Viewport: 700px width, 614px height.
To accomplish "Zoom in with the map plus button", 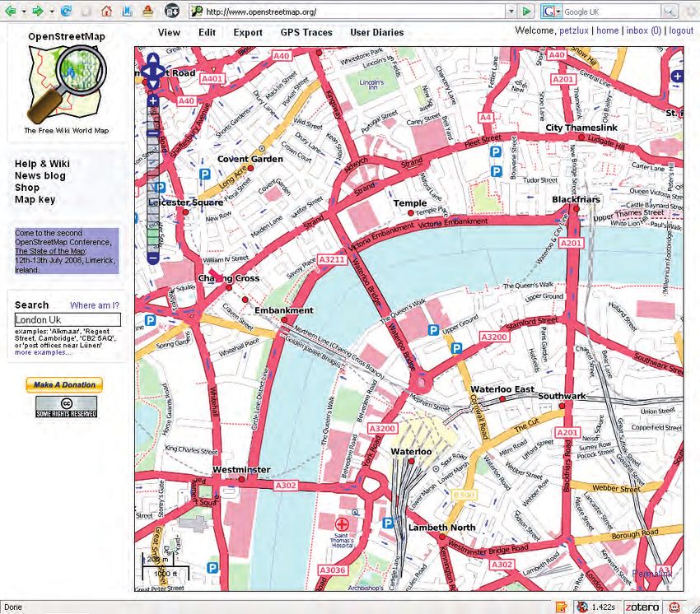I will (x=153, y=101).
